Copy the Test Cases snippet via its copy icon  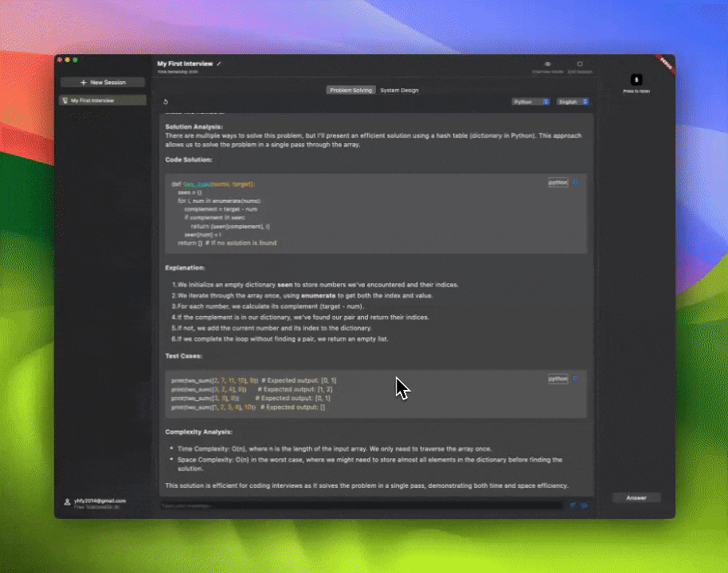pos(574,379)
